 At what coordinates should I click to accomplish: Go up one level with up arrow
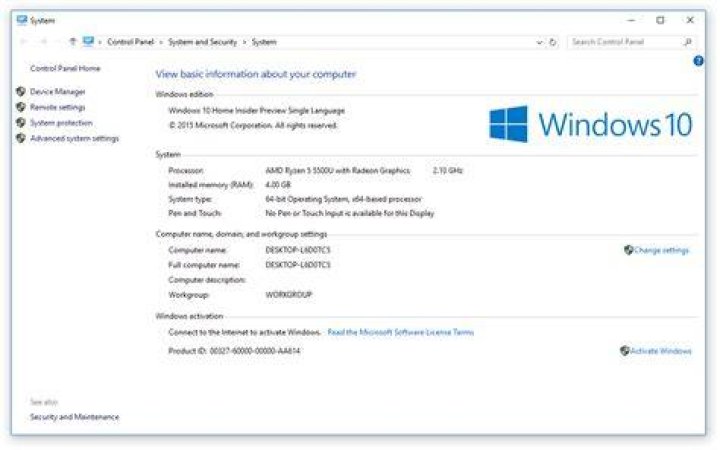(73, 42)
